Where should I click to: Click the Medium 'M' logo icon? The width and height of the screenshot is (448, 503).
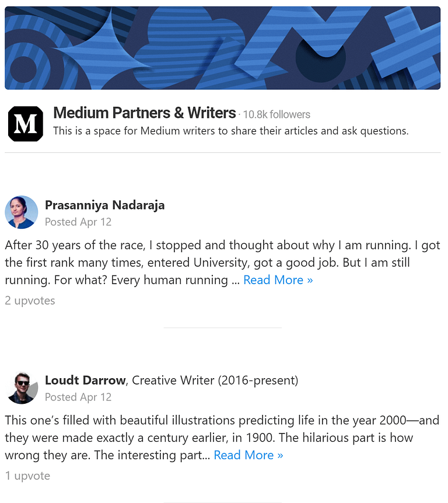coord(25,124)
